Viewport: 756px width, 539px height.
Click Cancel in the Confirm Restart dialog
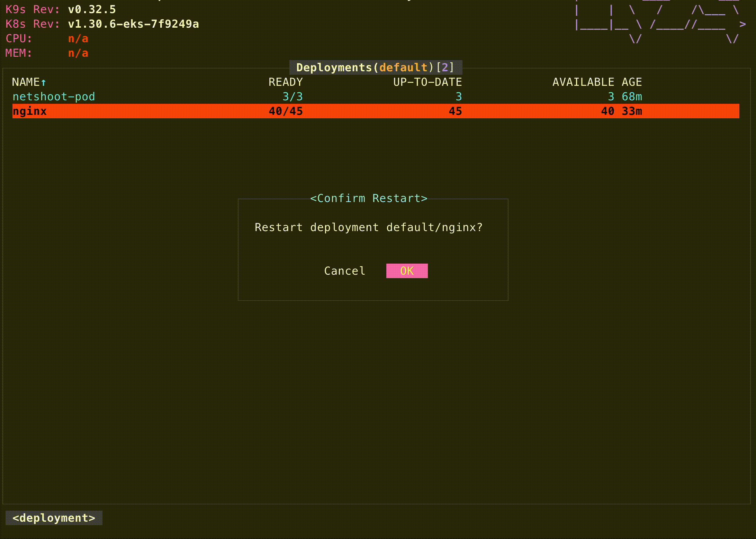pos(344,271)
